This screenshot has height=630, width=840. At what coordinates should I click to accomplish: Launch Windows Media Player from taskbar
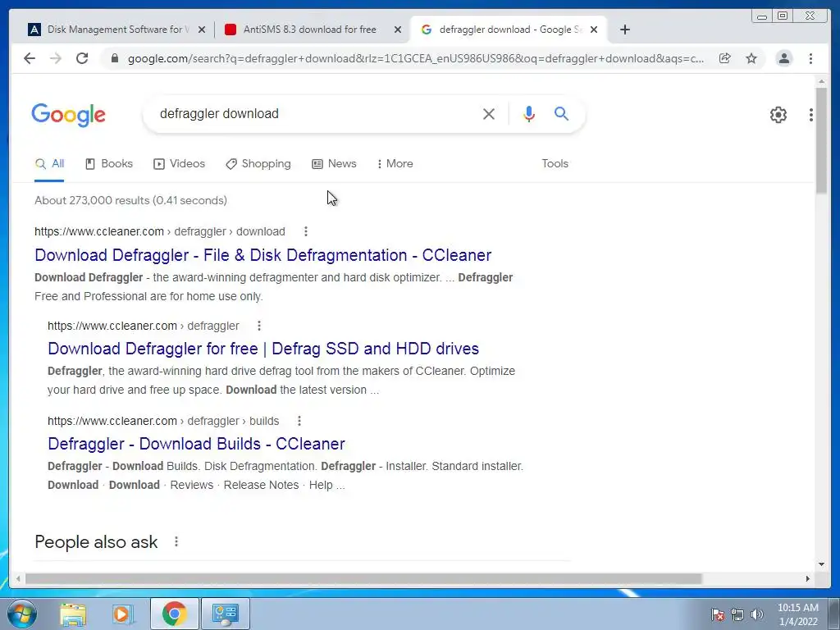click(123, 614)
